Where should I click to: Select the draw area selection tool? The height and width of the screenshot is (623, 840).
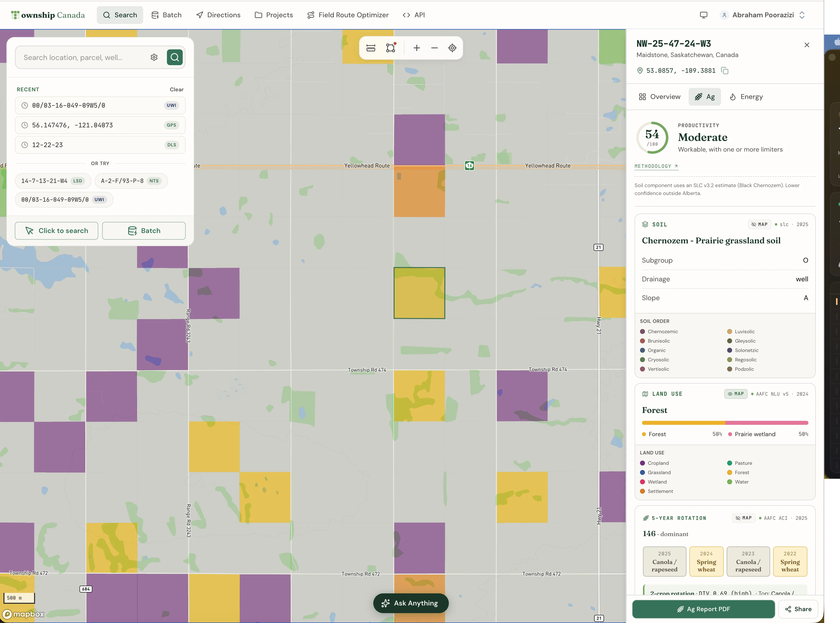[391, 48]
